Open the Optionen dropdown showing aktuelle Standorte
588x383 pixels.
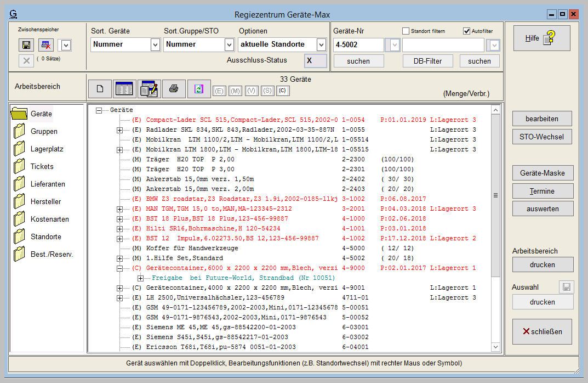[321, 44]
